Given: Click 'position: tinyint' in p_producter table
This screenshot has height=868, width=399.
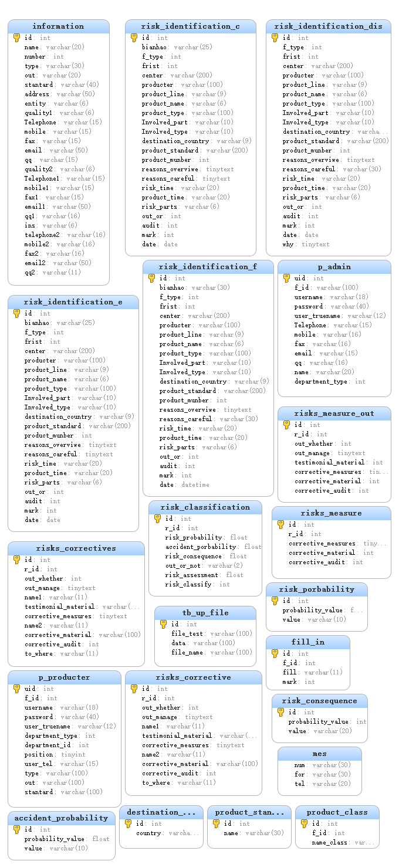Looking at the screenshot, I should tap(55, 755).
